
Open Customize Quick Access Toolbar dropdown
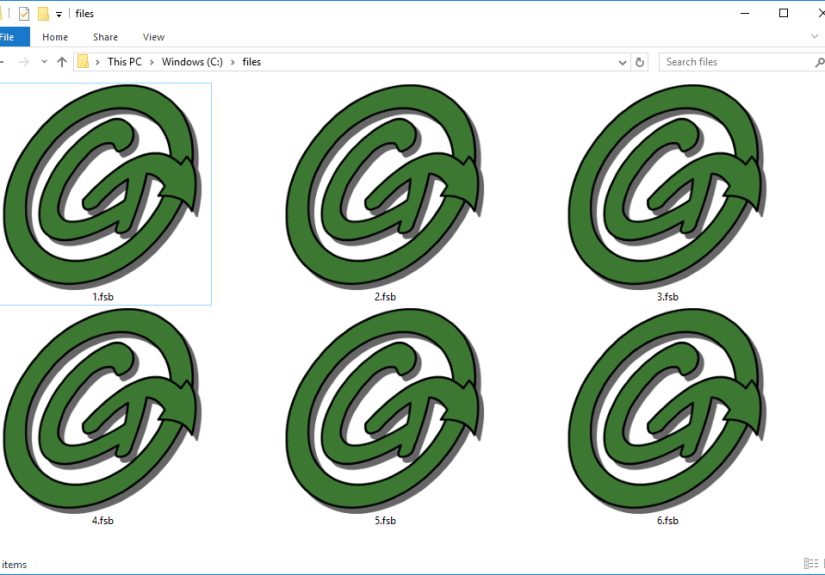click(59, 14)
